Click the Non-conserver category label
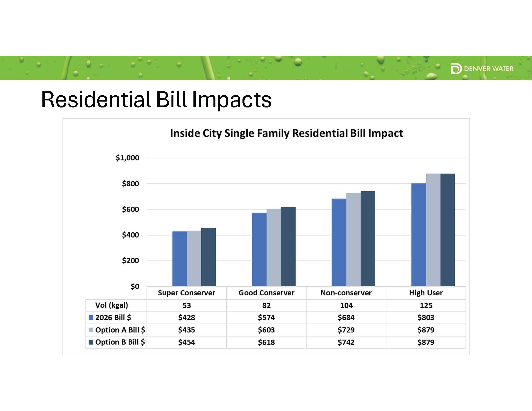Viewport: 532px width, 411px height. 346,293
